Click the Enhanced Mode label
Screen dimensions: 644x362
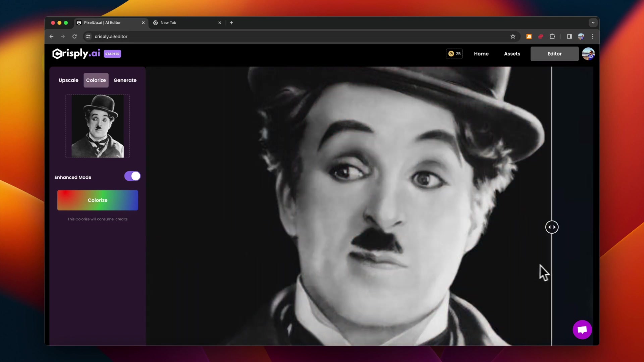(73, 177)
